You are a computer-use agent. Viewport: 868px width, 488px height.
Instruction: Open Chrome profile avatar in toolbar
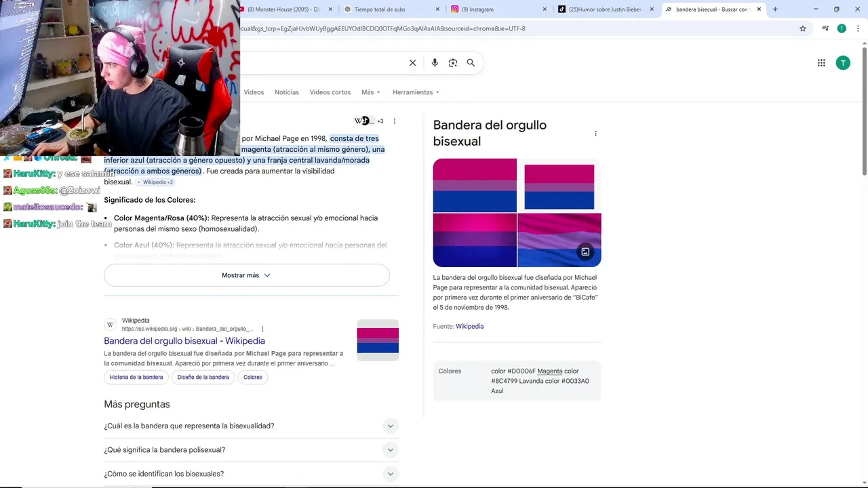coord(842,28)
